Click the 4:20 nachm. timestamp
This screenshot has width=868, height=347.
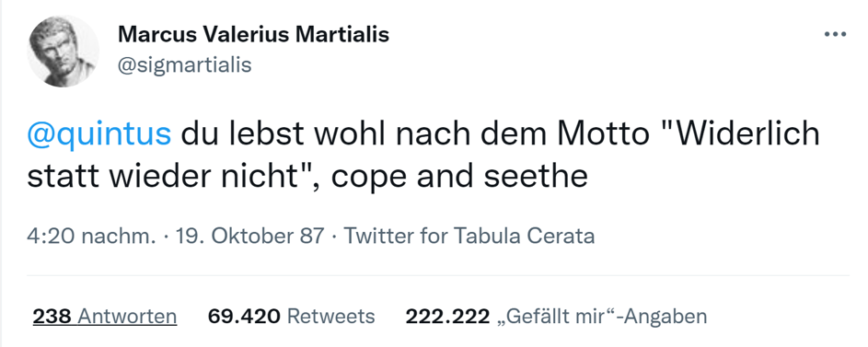[91, 237]
